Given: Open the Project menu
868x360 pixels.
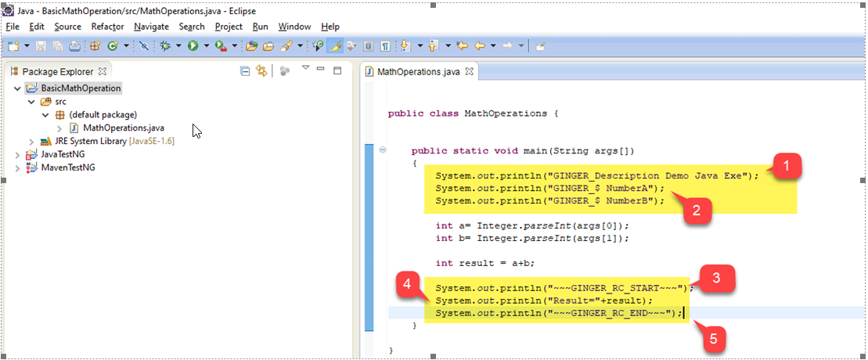Looking at the screenshot, I should (229, 27).
